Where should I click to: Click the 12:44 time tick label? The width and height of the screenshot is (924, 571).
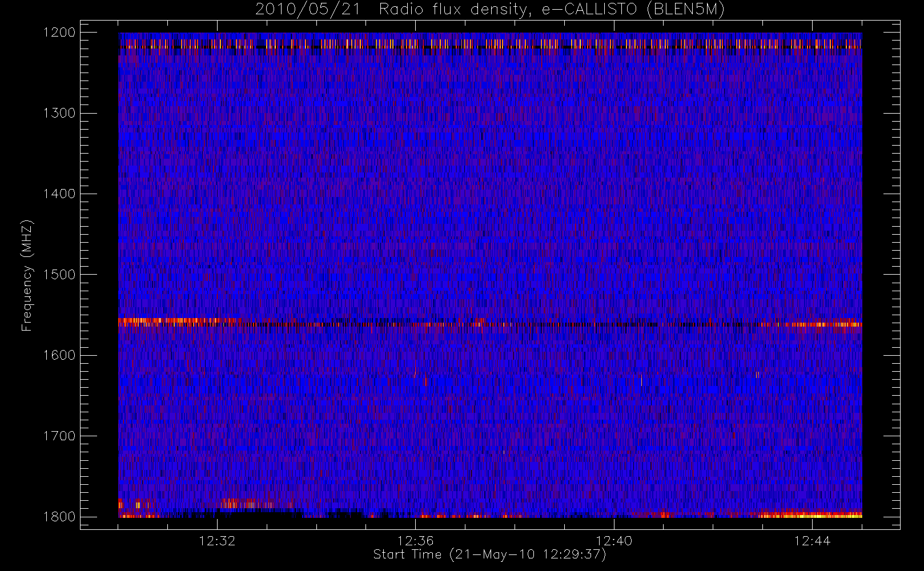pyautogui.click(x=812, y=541)
